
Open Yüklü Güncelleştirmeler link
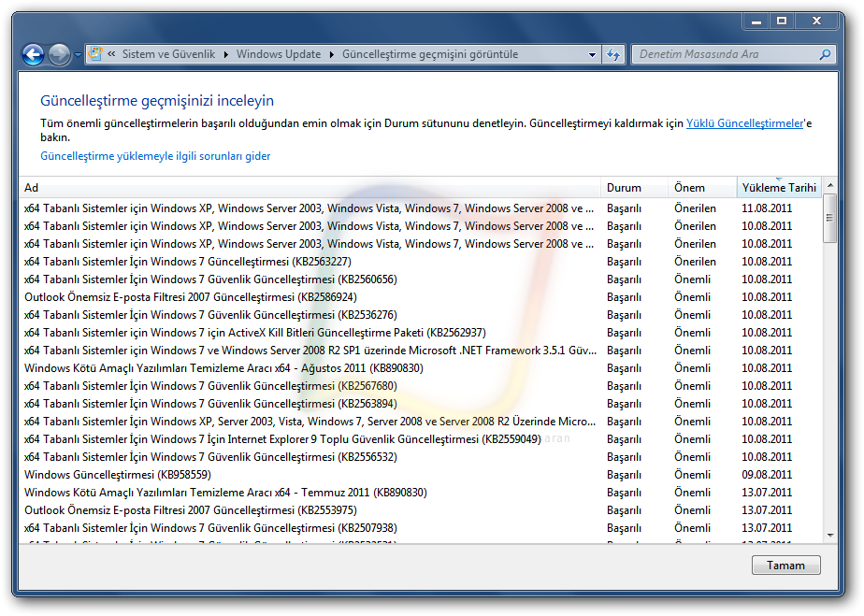pos(744,123)
